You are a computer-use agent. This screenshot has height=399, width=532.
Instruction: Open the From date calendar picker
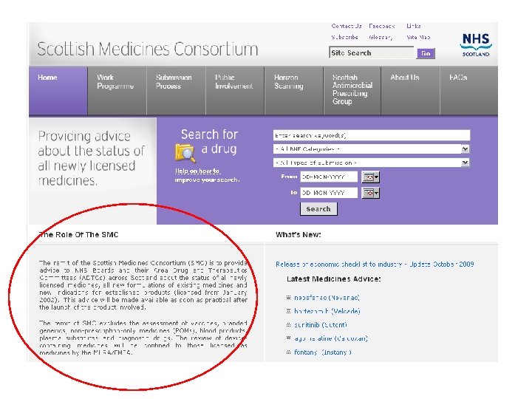pyautogui.click(x=370, y=177)
